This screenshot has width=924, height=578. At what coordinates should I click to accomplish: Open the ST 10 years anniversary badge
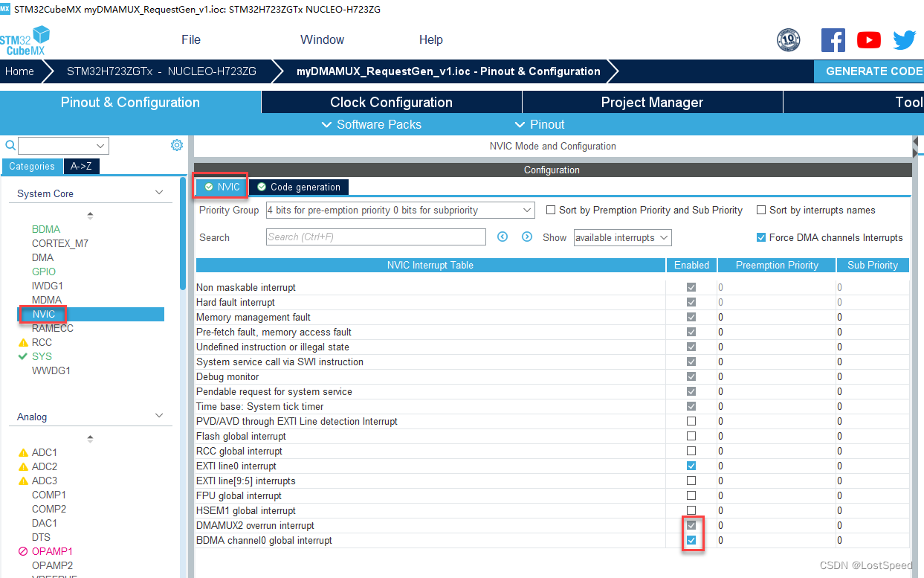pyautogui.click(x=788, y=40)
